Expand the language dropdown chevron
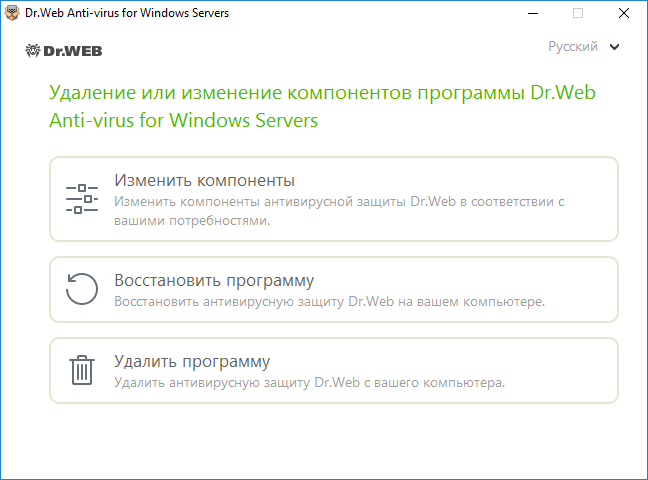 pyautogui.click(x=615, y=47)
